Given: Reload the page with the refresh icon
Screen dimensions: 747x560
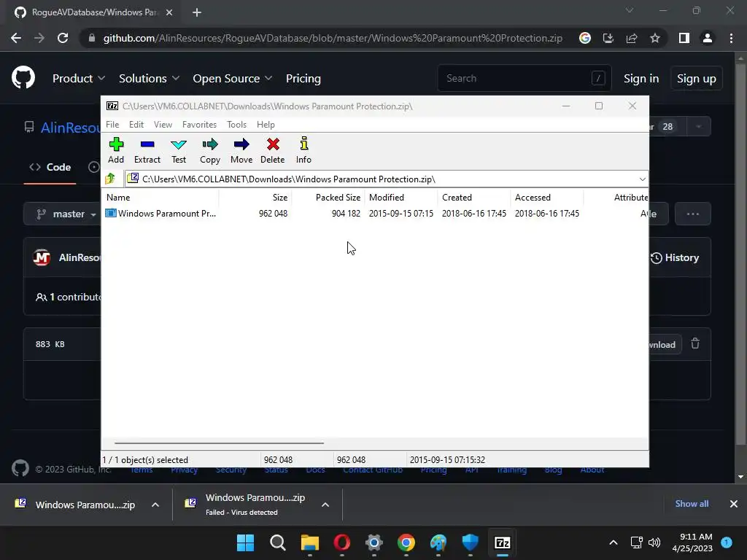Looking at the screenshot, I should (63, 38).
